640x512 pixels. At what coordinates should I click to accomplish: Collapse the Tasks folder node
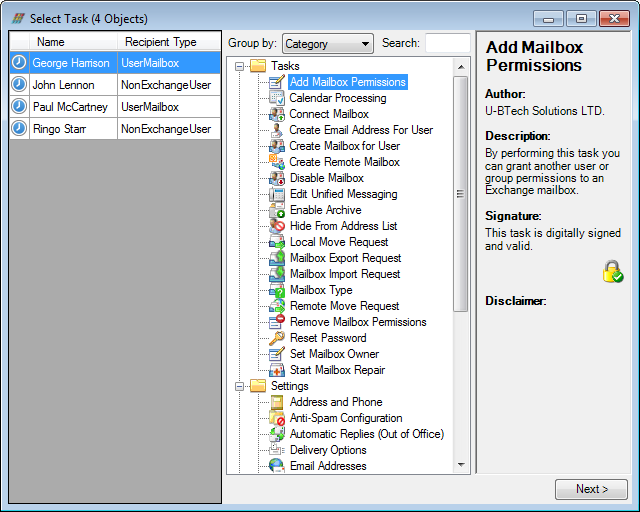point(240,66)
